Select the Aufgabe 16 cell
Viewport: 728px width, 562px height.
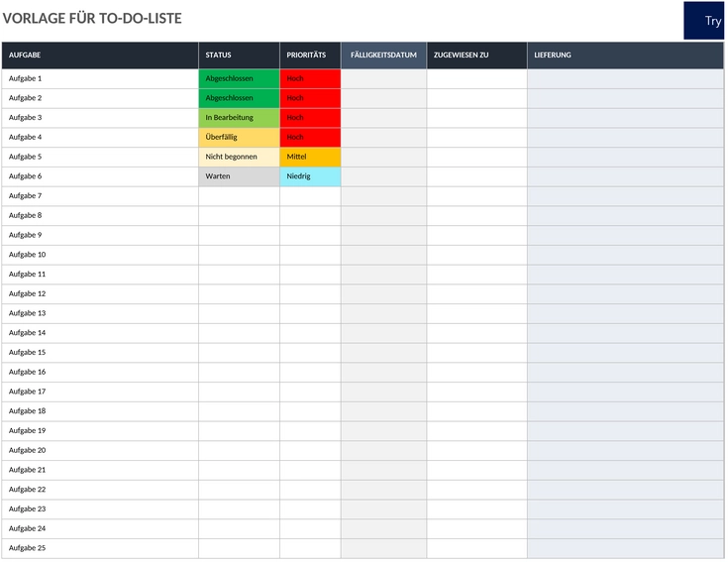pyautogui.click(x=100, y=372)
